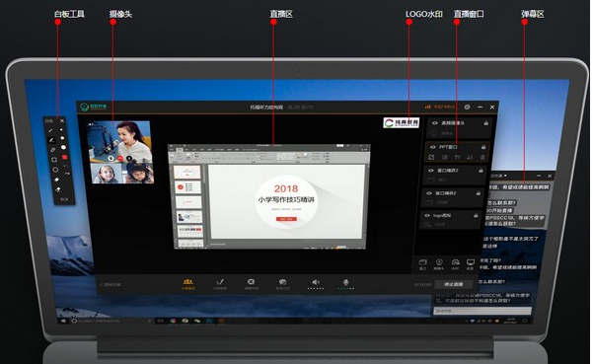Choose the red color swatch in whiteboard toolbar
Viewport: 593px width, 364px height.
pyautogui.click(x=64, y=157)
